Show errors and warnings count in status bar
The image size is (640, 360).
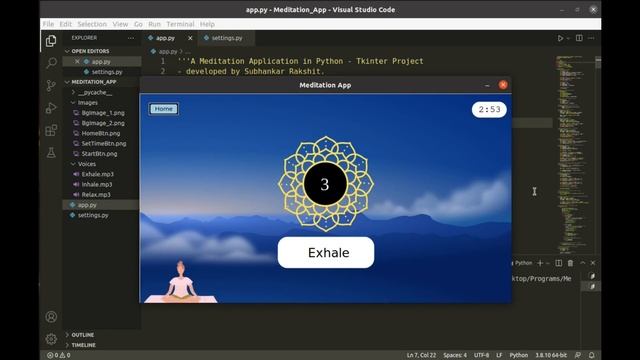pyautogui.click(x=58, y=355)
